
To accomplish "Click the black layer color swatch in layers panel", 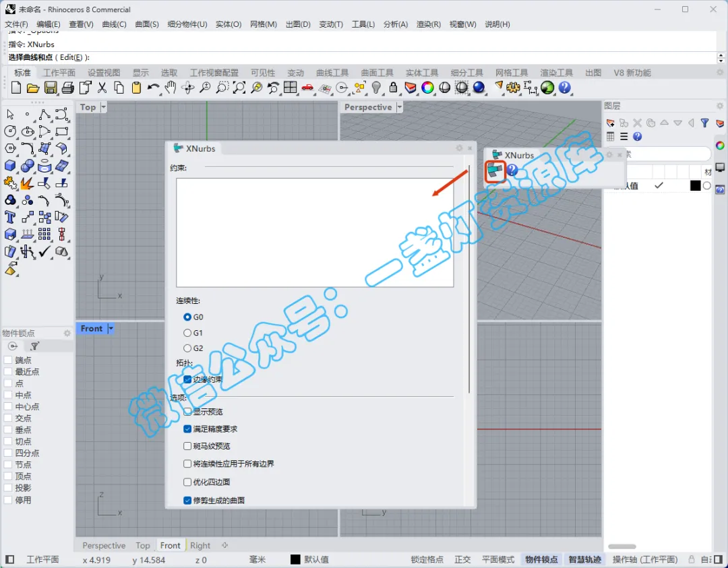I will [x=695, y=185].
